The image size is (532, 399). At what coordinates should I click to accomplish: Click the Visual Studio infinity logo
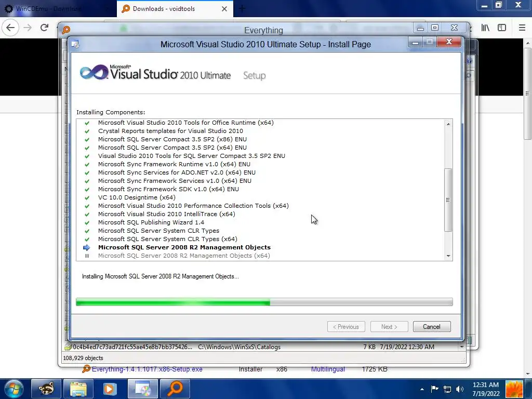click(94, 72)
